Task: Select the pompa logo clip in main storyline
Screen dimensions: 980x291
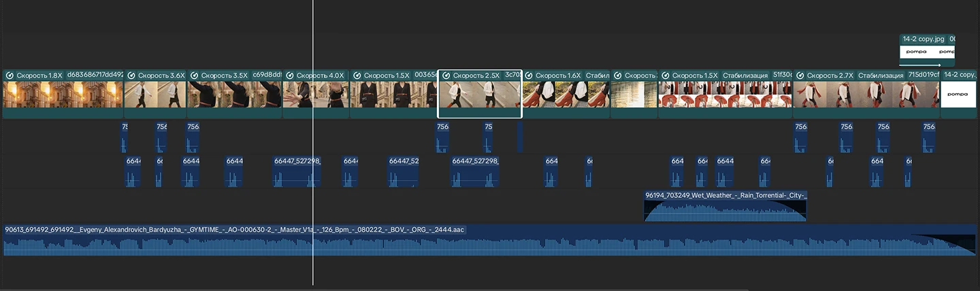Action: tap(958, 95)
